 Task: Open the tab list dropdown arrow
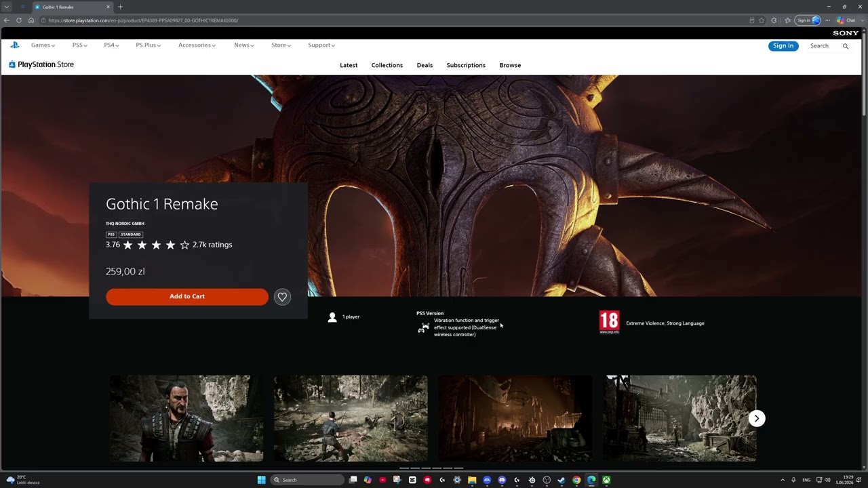(x=5, y=7)
